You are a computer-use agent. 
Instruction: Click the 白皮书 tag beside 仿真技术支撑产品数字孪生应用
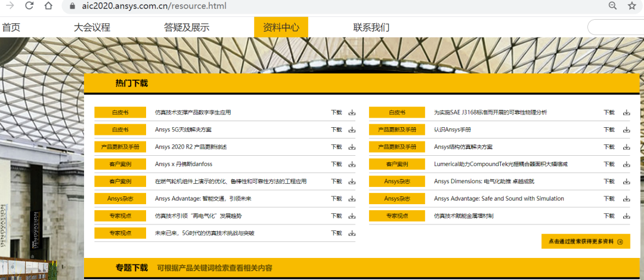120,112
